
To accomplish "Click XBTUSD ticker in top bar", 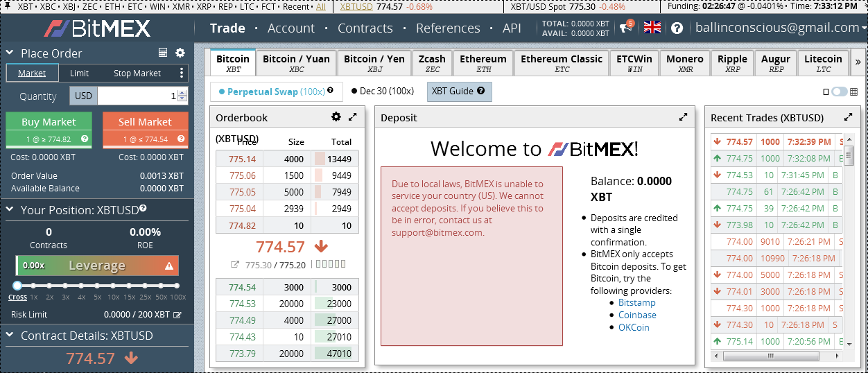I will tap(357, 6).
